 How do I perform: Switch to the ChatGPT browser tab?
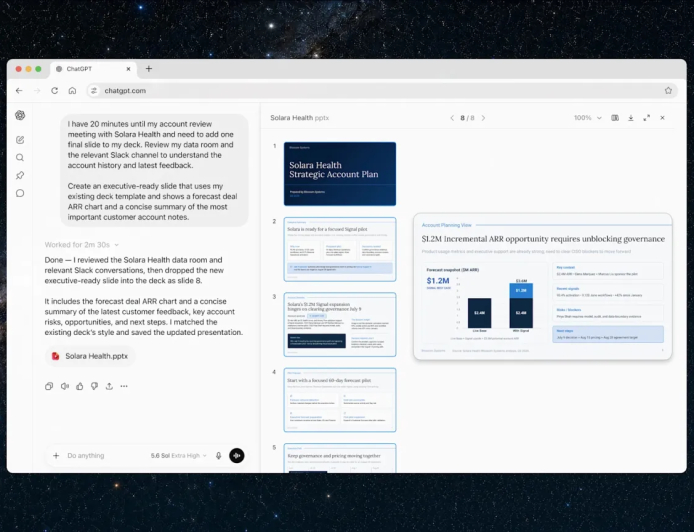[93, 69]
